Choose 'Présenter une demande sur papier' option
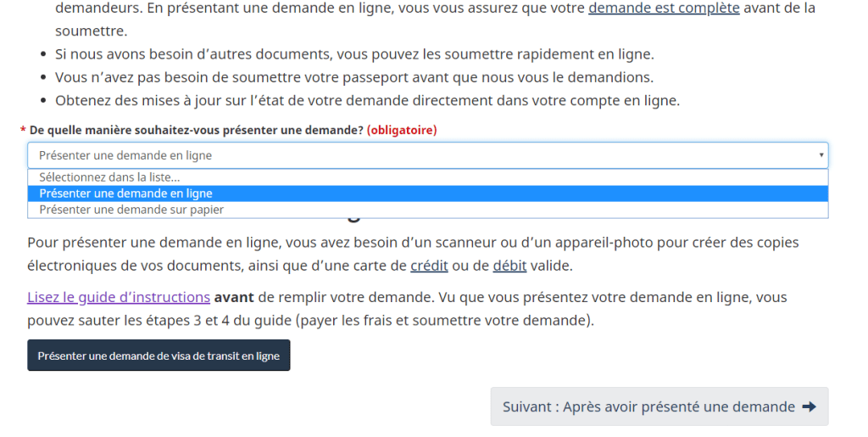 428,210
